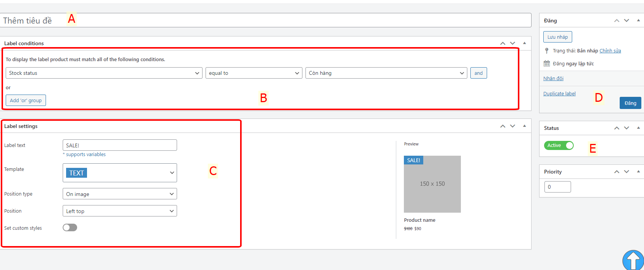The height and width of the screenshot is (270, 644).
Task: Move Status panel up arrow
Action: click(617, 128)
